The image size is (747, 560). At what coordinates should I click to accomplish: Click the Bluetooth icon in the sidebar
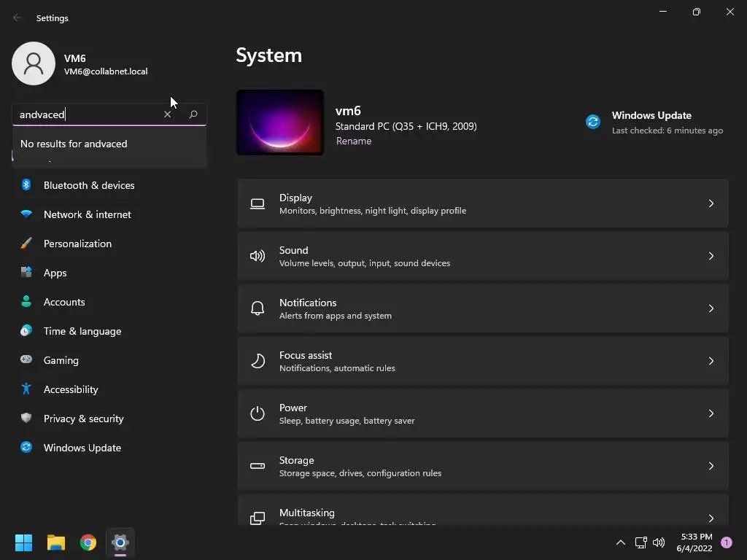[x=26, y=184]
